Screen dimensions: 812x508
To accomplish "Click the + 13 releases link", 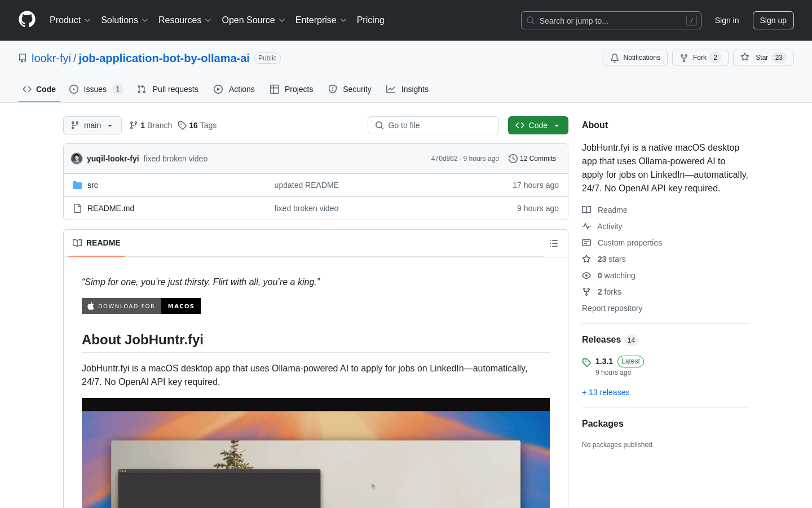I will coord(606,392).
